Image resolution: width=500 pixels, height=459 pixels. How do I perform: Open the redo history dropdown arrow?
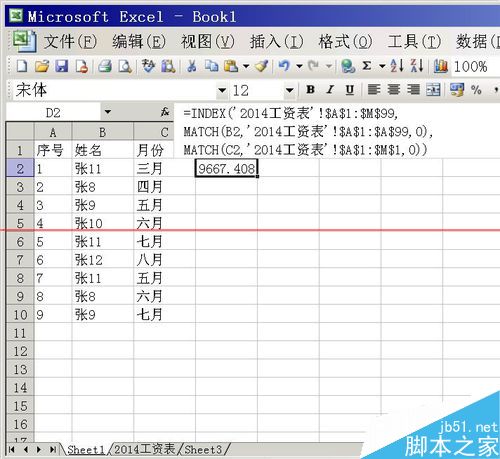(x=329, y=66)
